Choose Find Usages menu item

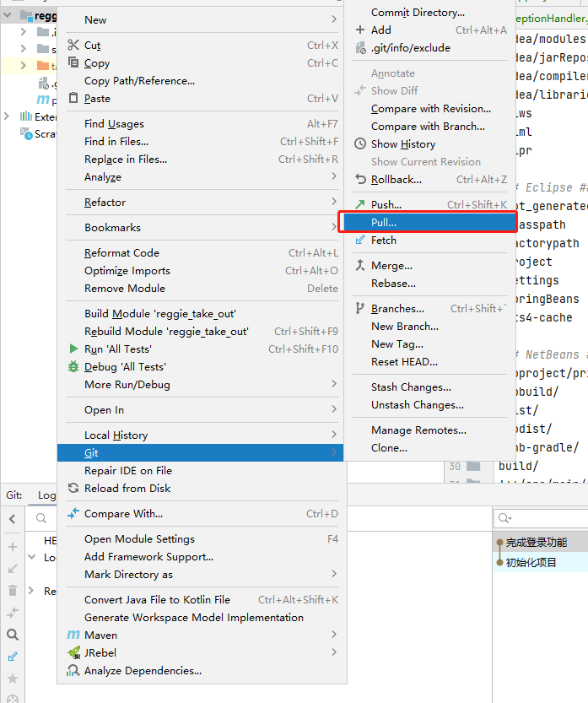click(x=202, y=123)
